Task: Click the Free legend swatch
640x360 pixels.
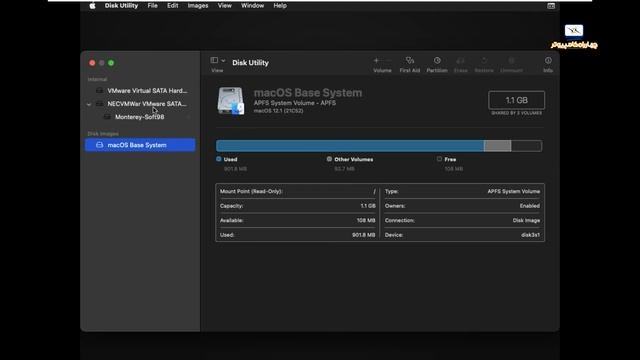Action: (x=439, y=159)
